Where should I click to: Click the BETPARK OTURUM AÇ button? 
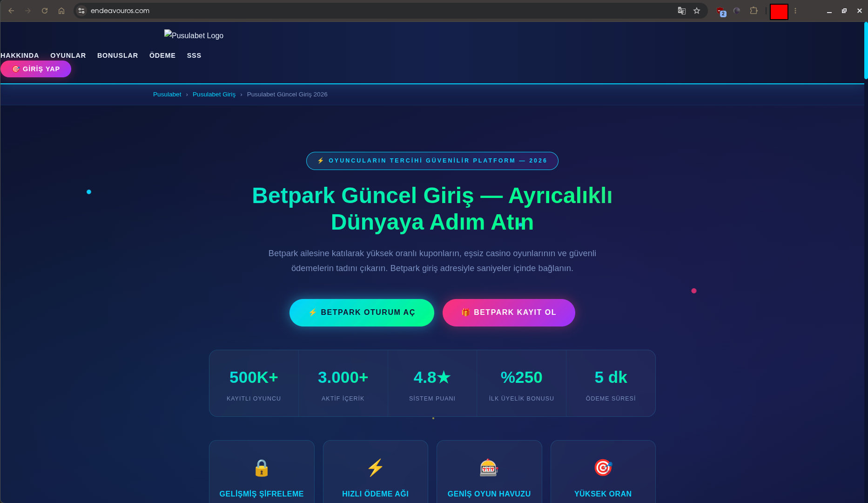[362, 313]
